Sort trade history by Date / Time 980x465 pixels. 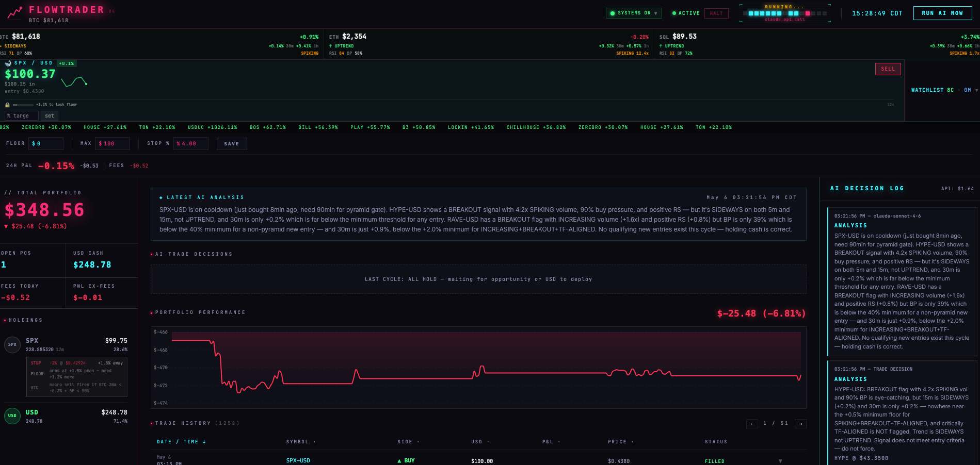point(181,442)
